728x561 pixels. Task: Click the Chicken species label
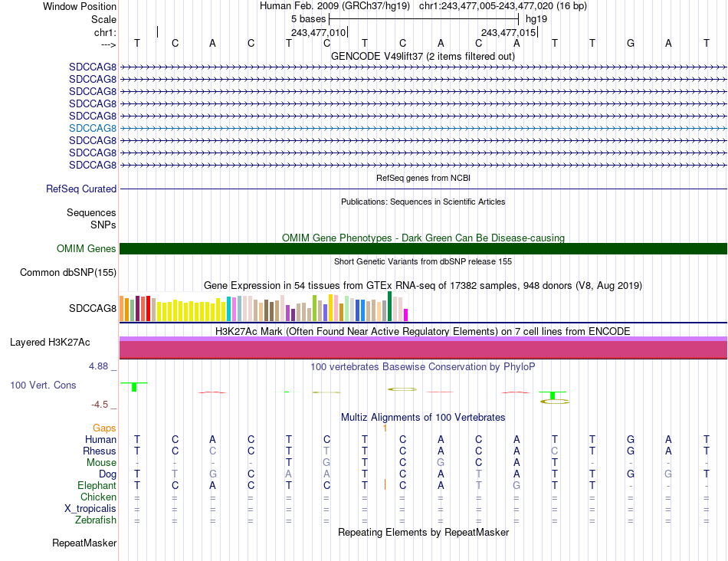(98, 497)
